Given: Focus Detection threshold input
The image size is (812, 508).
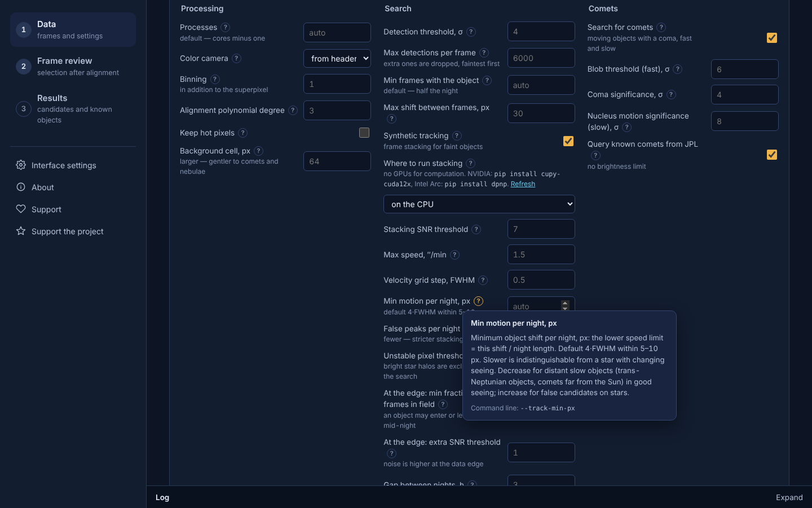Looking at the screenshot, I should [541, 31].
